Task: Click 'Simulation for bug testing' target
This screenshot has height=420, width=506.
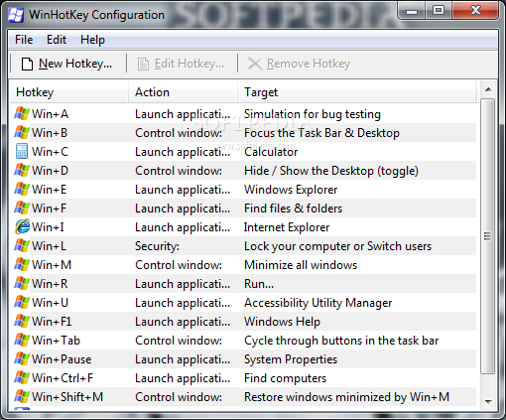Action: click(313, 114)
